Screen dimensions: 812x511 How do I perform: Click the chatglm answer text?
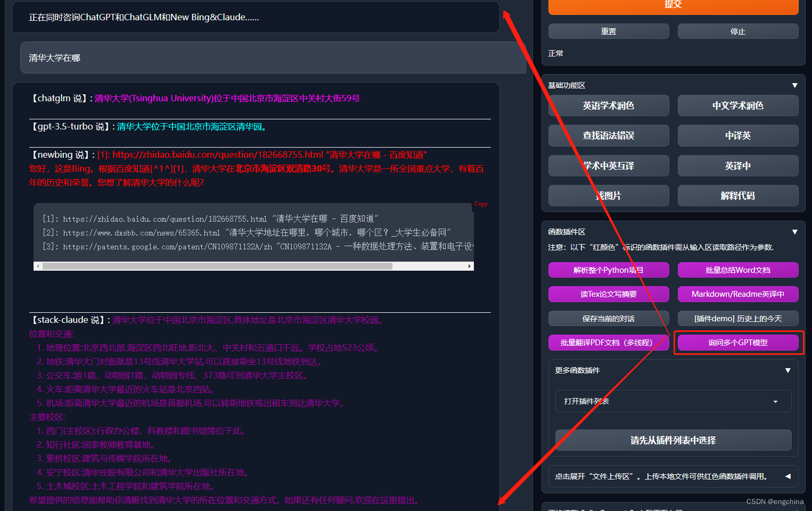click(227, 98)
